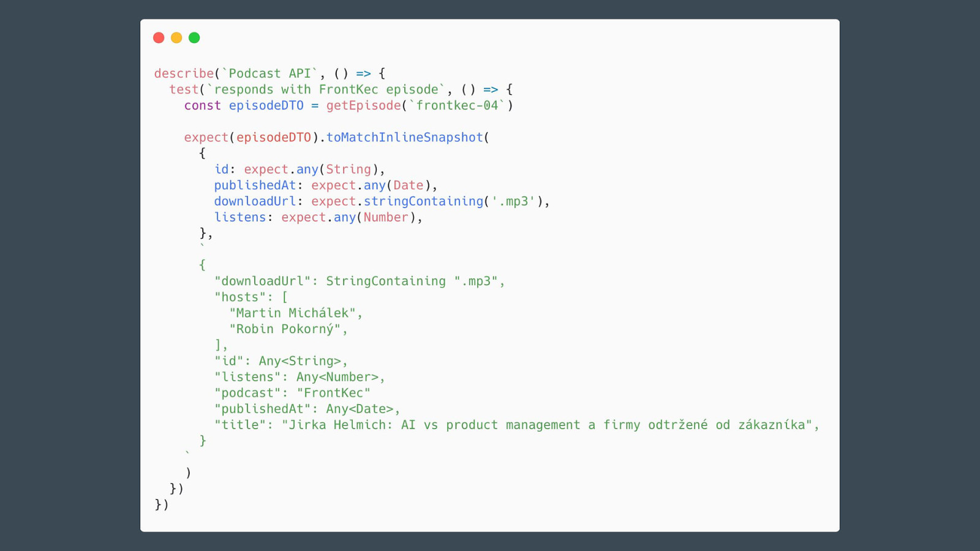Image resolution: width=980 pixels, height=551 pixels.
Task: Click the Jirka Helmich title string
Action: [550, 425]
